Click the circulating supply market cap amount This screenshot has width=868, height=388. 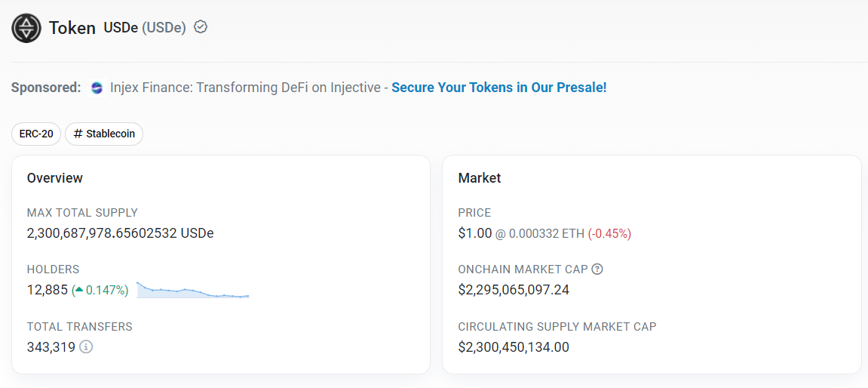click(514, 347)
